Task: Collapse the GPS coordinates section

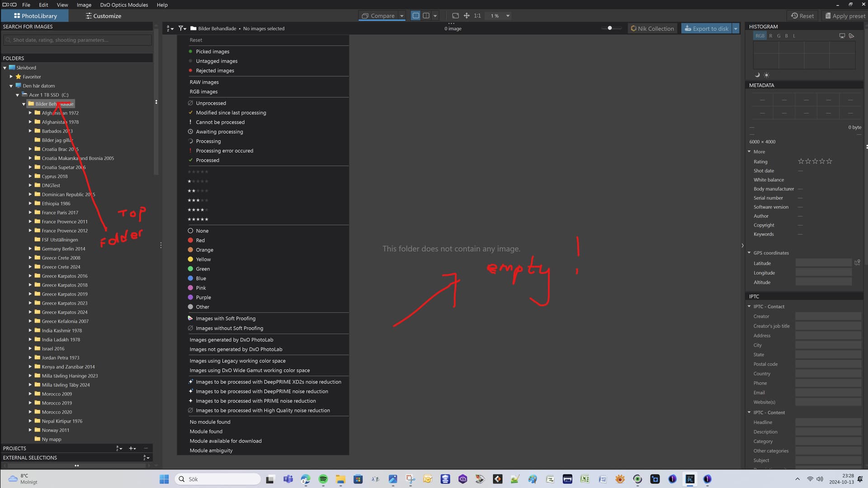Action: click(749, 253)
